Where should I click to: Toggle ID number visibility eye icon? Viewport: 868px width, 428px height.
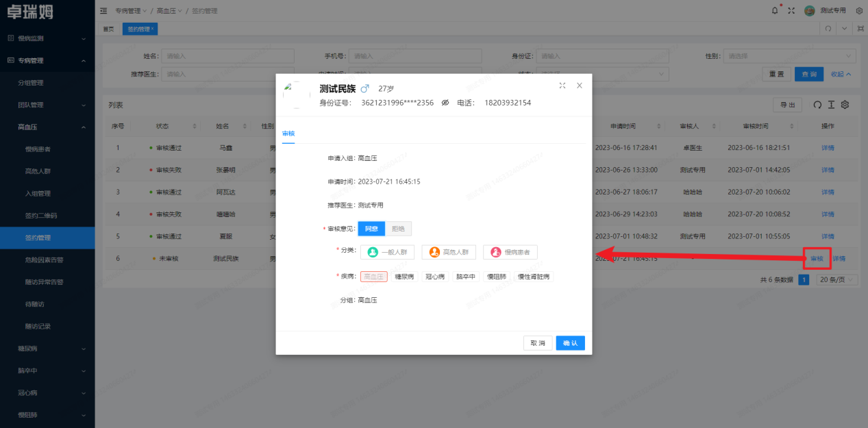(445, 103)
